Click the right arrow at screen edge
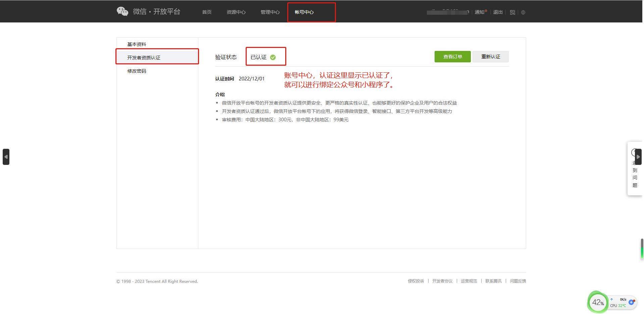The height and width of the screenshot is (314, 644). coord(638,157)
